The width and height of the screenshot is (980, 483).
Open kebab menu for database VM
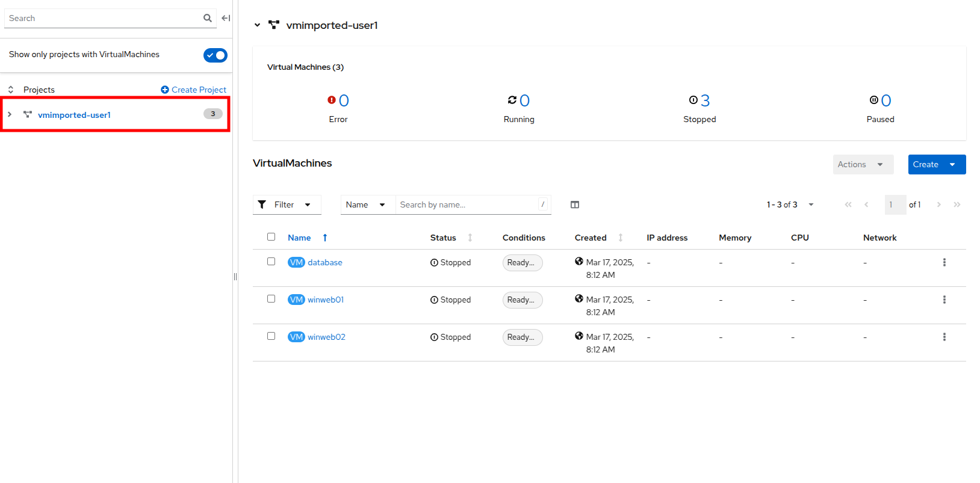(944, 262)
